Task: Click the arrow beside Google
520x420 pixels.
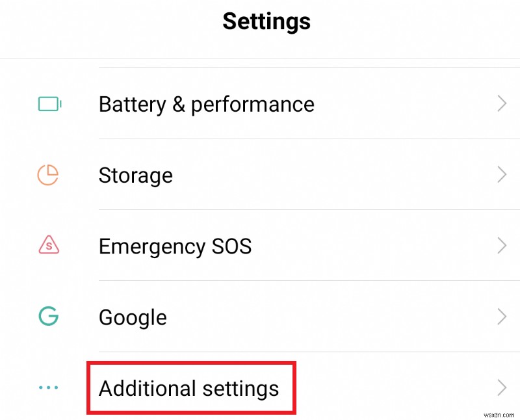Action: [x=501, y=317]
